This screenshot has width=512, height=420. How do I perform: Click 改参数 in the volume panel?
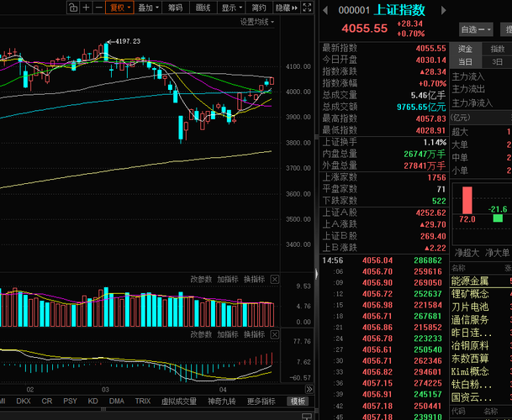pos(201,280)
